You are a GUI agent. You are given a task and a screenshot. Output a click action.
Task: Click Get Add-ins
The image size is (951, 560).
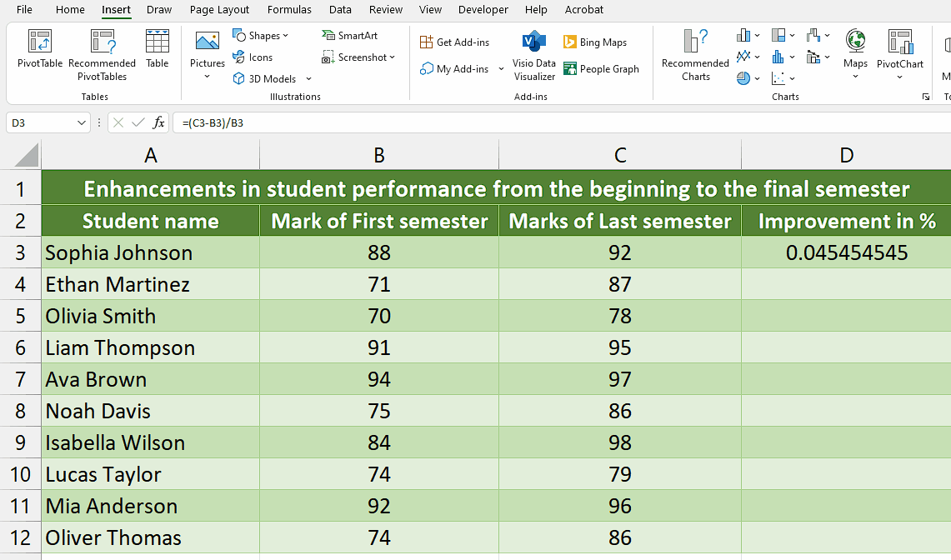[x=454, y=42]
